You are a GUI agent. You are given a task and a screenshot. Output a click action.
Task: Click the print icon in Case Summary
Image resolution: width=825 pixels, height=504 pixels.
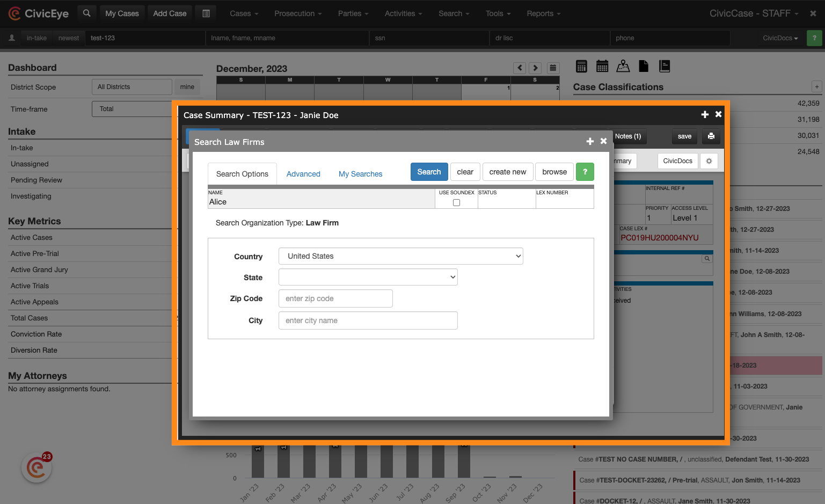click(x=711, y=136)
